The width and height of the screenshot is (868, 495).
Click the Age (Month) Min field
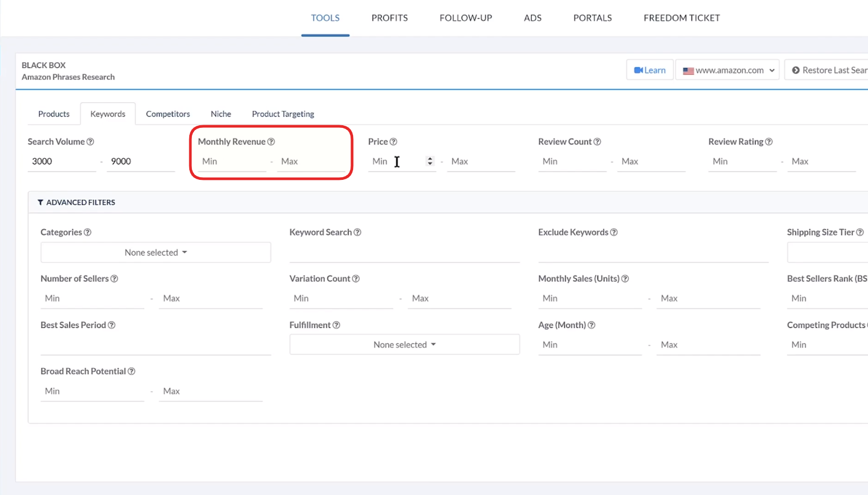point(590,345)
